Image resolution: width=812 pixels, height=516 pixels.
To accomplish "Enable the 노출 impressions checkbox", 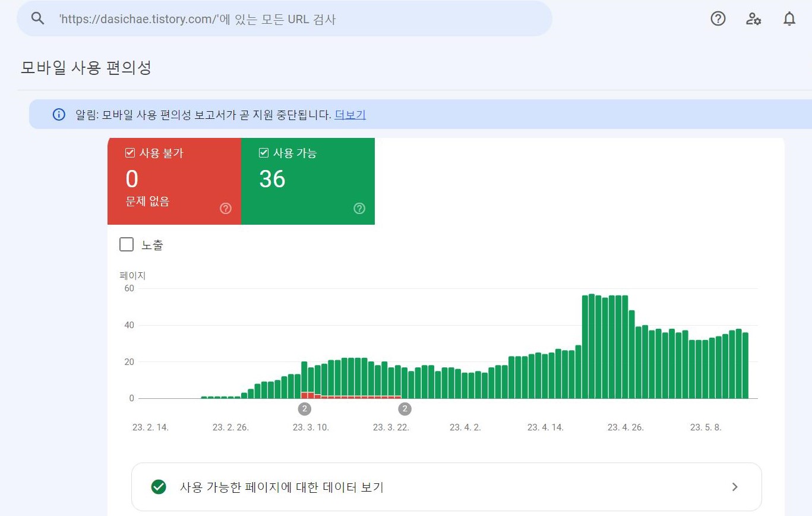I will [126, 244].
